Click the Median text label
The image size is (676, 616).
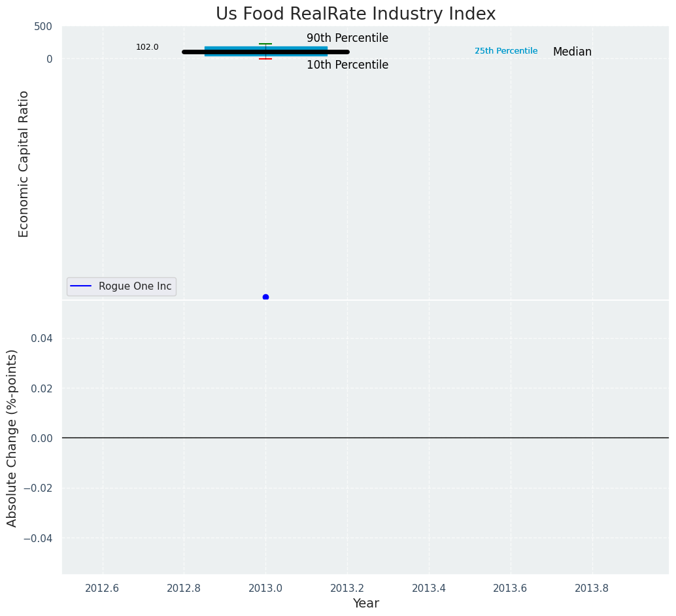(x=572, y=52)
